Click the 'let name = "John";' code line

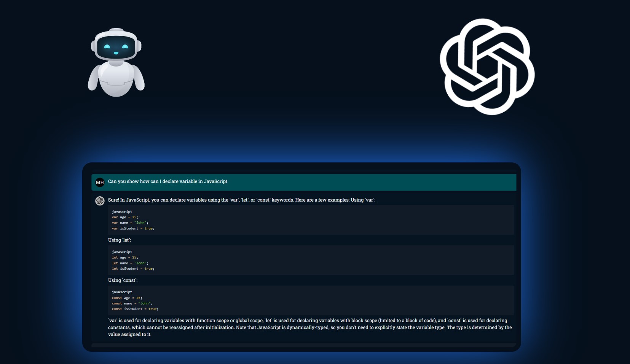tap(130, 263)
